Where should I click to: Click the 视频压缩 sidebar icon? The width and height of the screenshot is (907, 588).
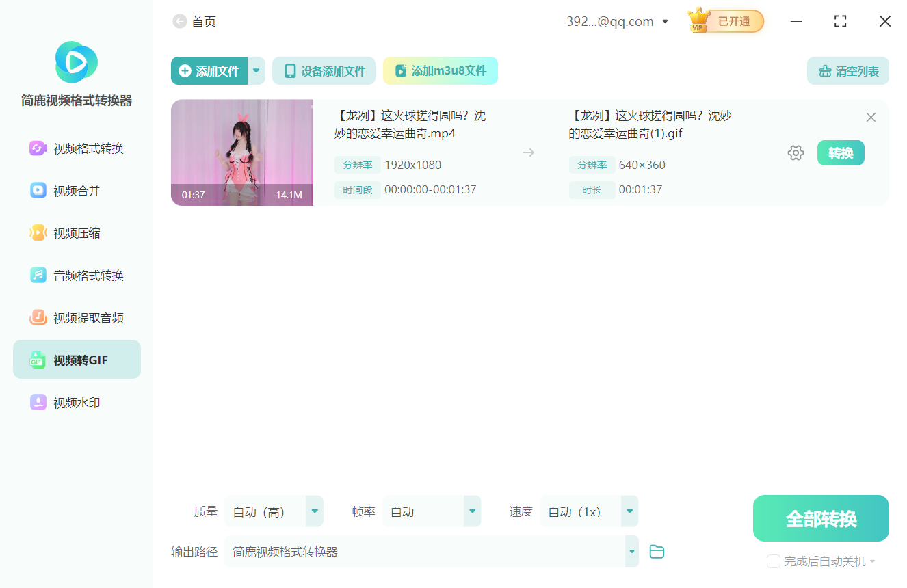[x=38, y=233]
